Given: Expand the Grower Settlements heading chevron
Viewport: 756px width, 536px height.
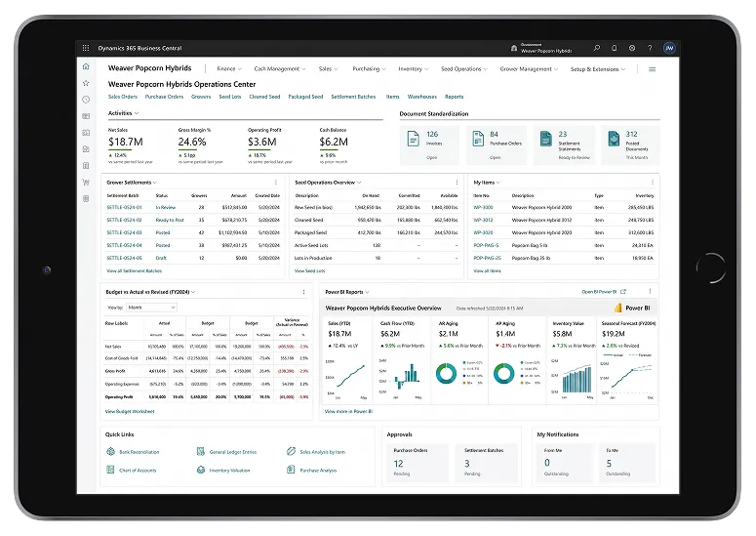Looking at the screenshot, I should [x=155, y=183].
